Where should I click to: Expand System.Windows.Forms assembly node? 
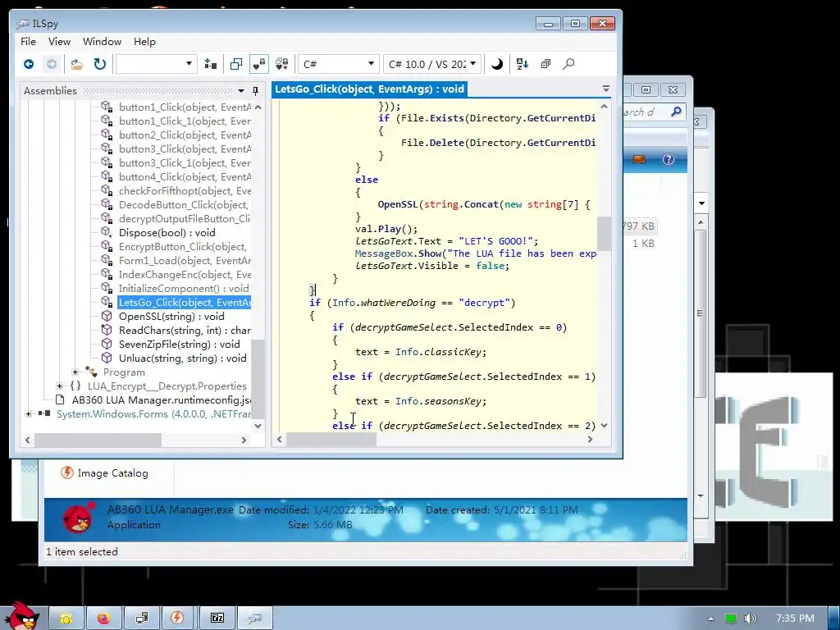pos(29,413)
